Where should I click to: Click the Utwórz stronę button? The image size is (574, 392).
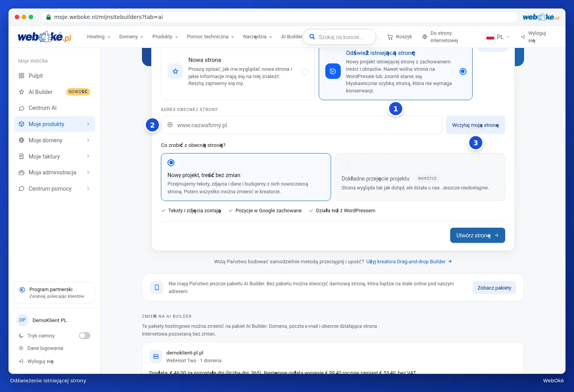click(478, 235)
